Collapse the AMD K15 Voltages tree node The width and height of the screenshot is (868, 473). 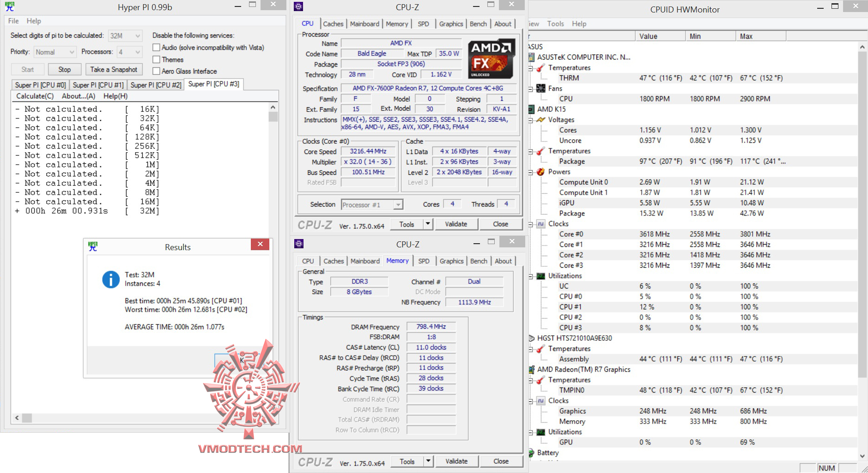coord(531,120)
